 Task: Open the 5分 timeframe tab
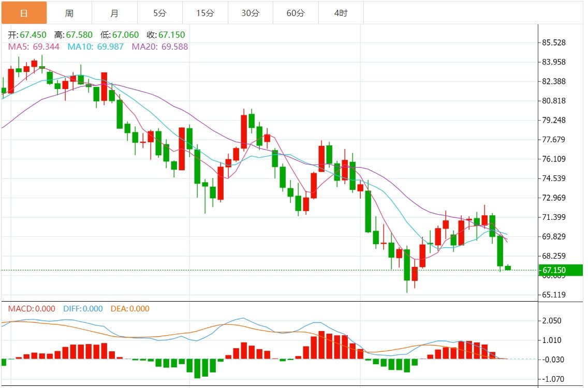(x=160, y=13)
